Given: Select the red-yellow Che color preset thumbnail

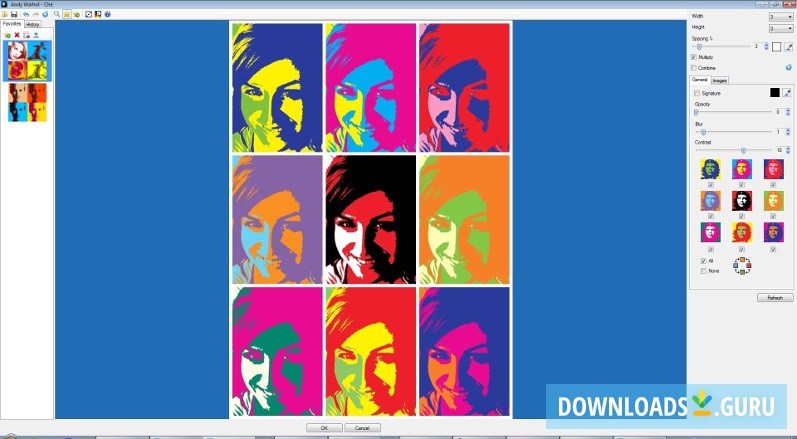Looking at the screenshot, I should (742, 232).
